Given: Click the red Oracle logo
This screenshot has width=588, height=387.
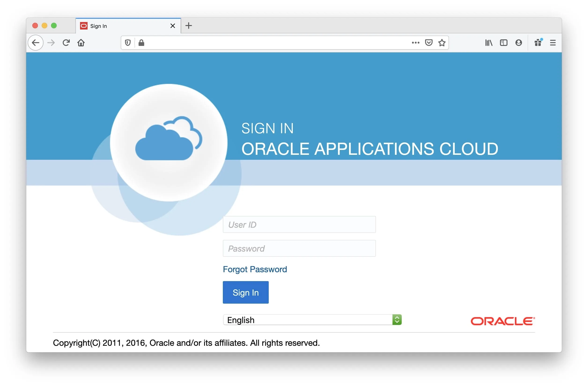Looking at the screenshot, I should pos(503,321).
